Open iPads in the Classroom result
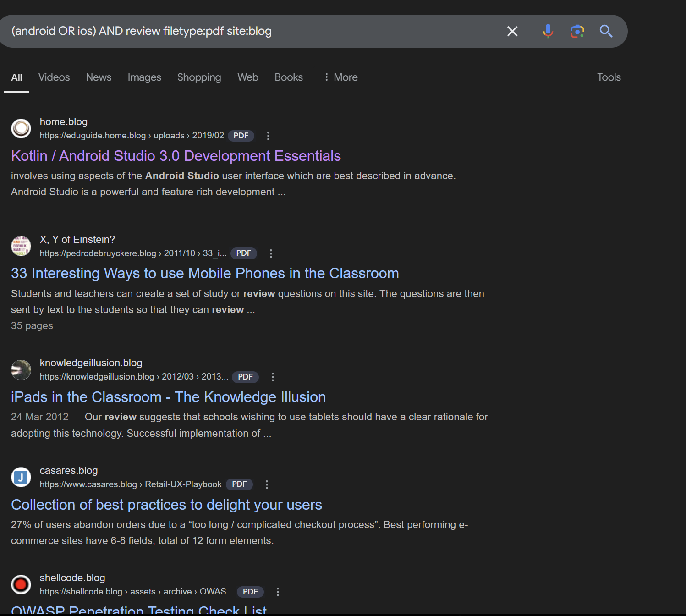This screenshot has height=616, width=686. click(x=168, y=397)
